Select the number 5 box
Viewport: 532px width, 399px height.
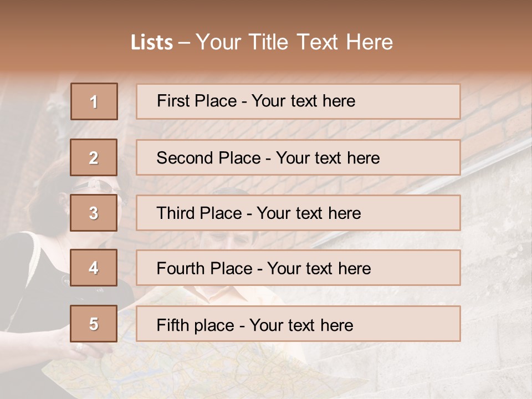click(94, 324)
